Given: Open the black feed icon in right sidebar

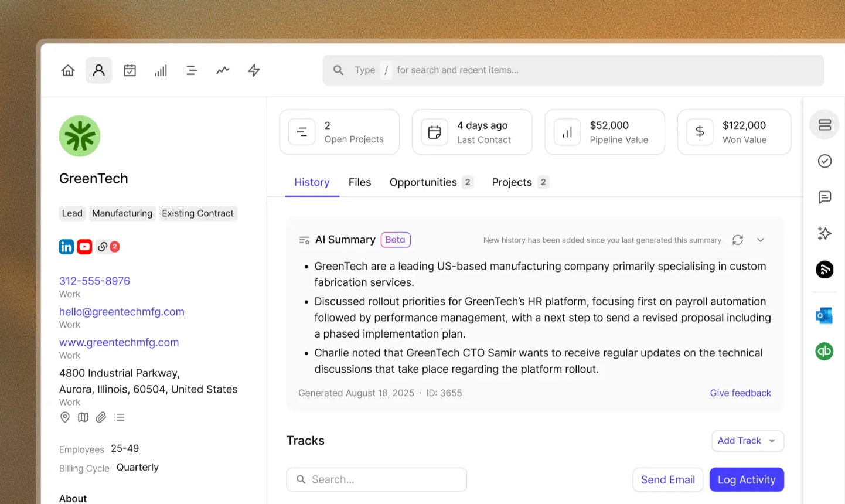Looking at the screenshot, I should pos(824,270).
